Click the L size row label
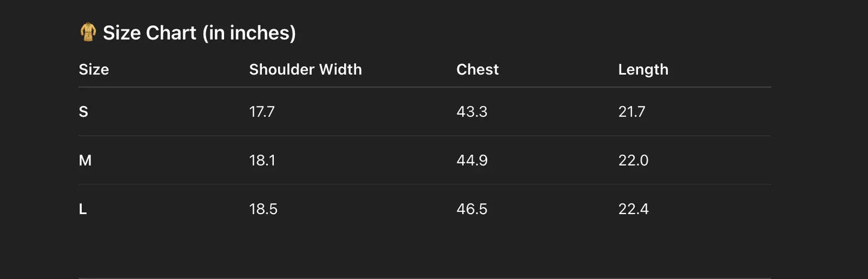 [83, 209]
